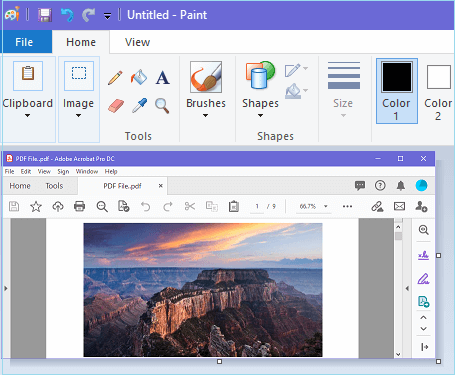Switch to Paint Home ribbon tab

tap(81, 42)
